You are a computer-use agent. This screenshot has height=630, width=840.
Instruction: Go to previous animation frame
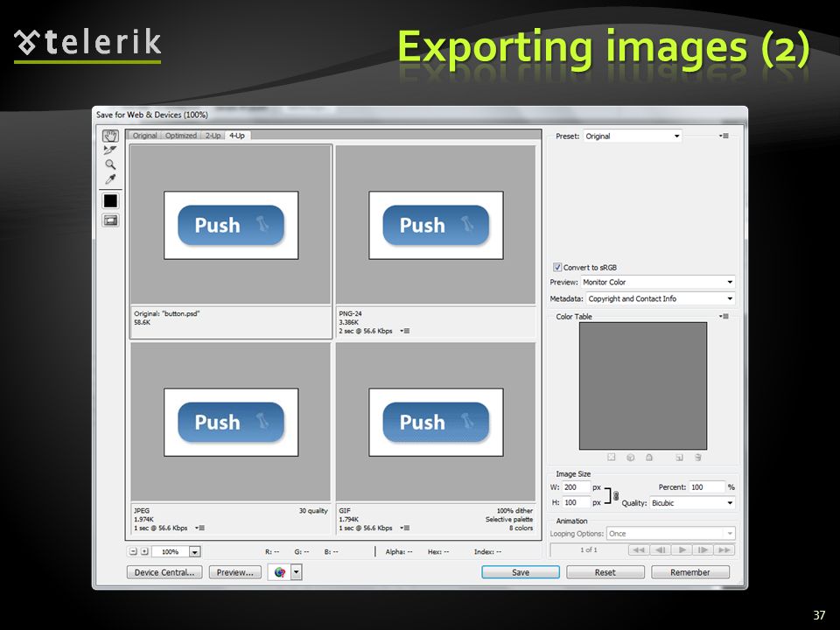tap(660, 549)
